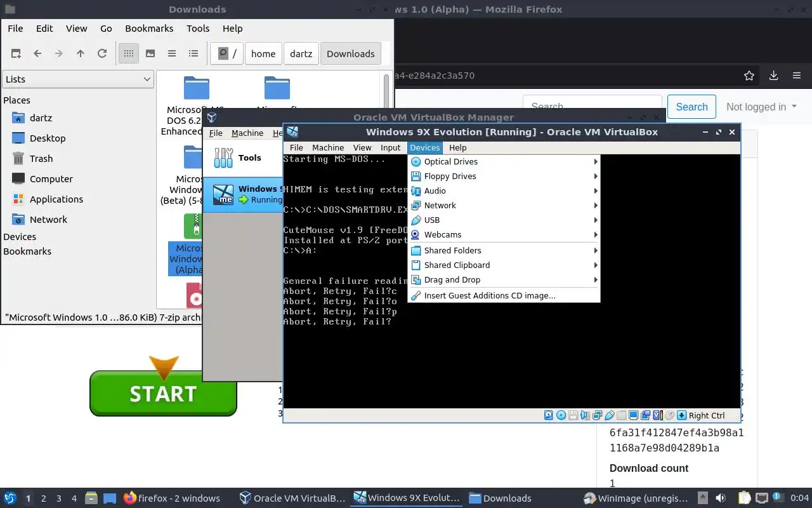Image resolution: width=812 pixels, height=508 pixels.
Task: Open the Input menu in the VM window
Action: click(x=391, y=148)
